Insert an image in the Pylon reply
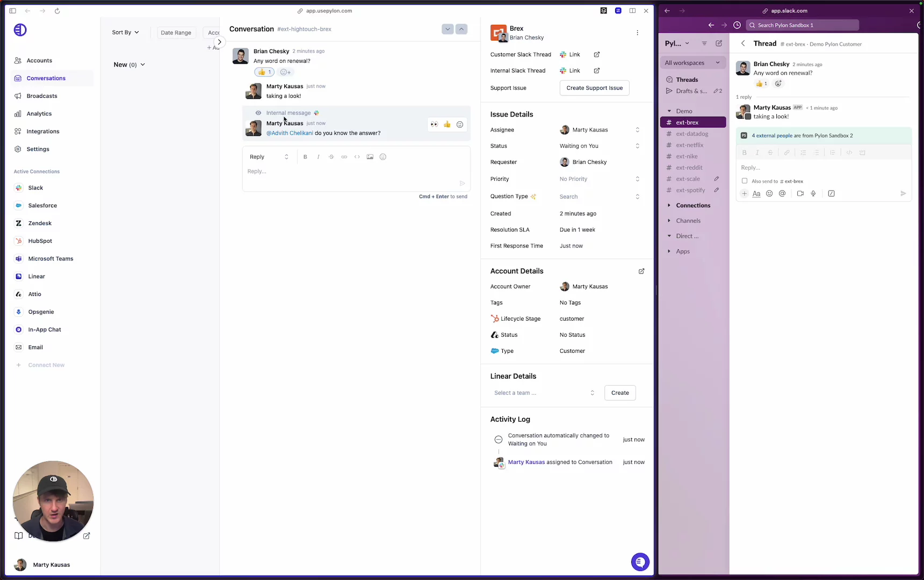 [370, 157]
